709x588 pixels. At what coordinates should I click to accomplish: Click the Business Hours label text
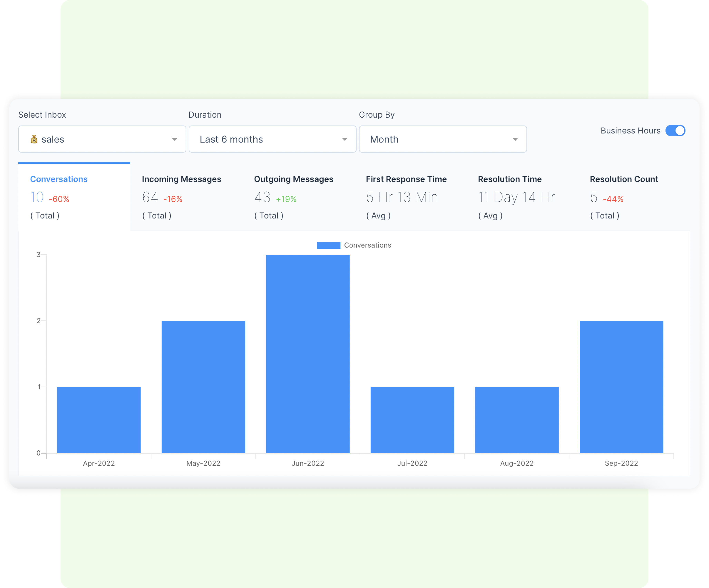point(630,131)
